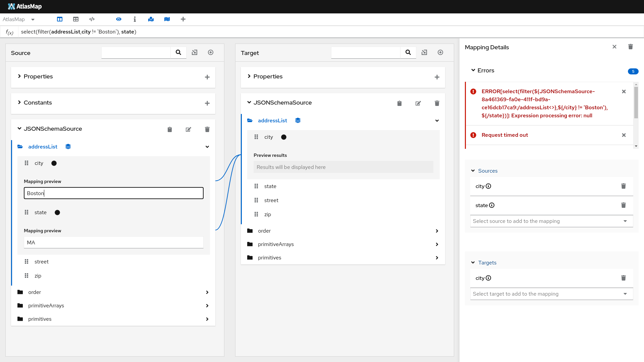Screen dimensions: 644x362
Task: Click the Source search magnifier icon
Action: 178,52
